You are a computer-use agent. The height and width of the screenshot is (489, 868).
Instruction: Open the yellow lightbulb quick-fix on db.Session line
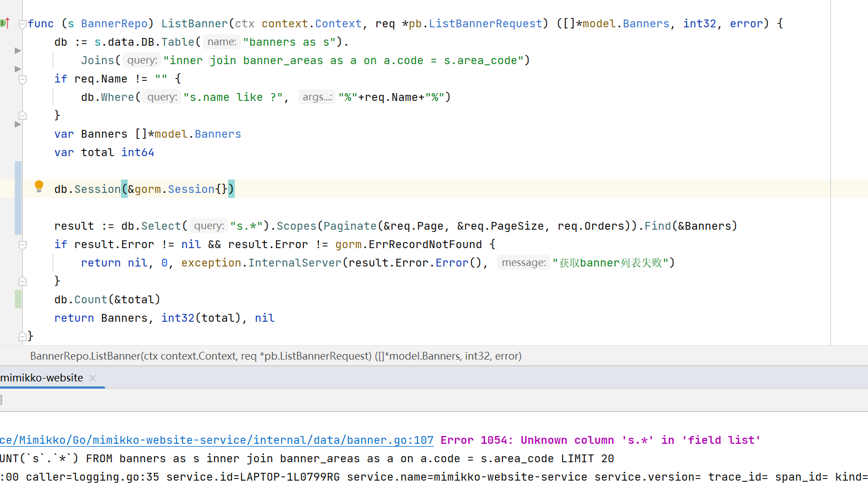(39, 186)
